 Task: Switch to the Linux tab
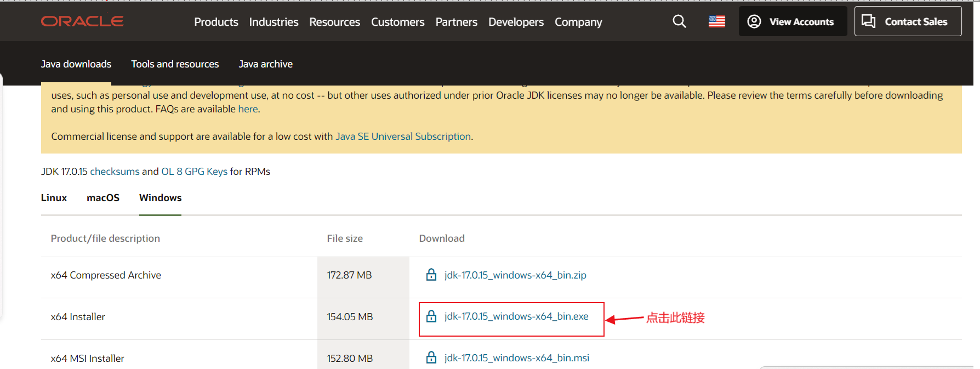(x=54, y=198)
